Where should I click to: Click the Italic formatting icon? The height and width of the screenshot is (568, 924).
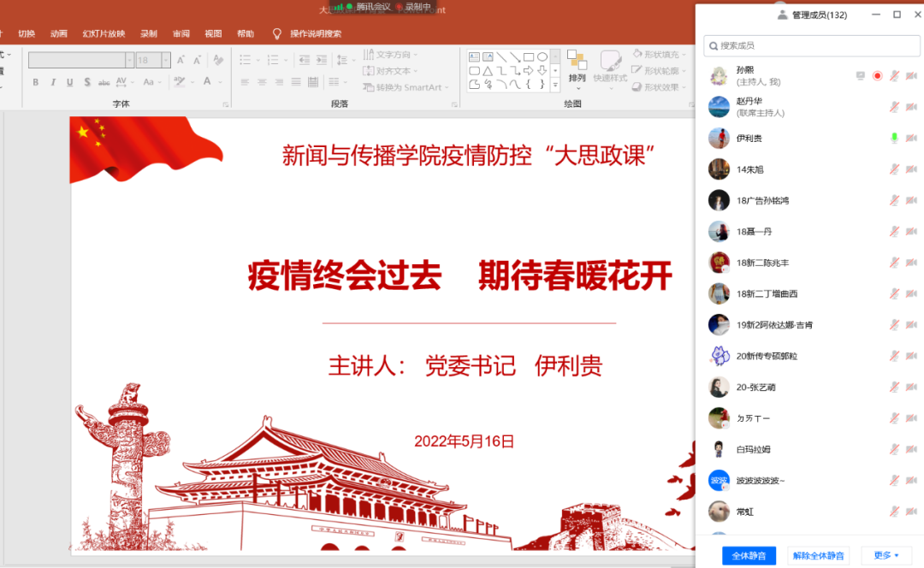[x=53, y=82]
